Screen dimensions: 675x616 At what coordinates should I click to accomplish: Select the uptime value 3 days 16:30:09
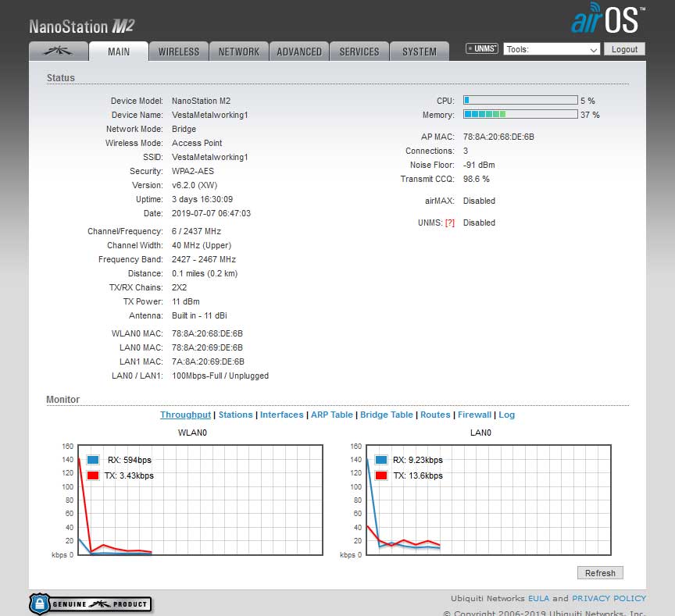[x=202, y=199]
